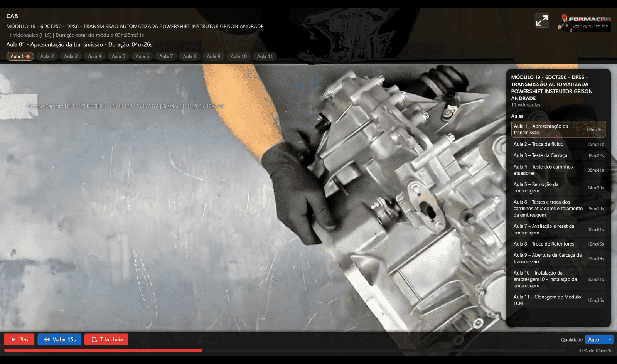617x364 pixels.
Task: Go to the Aula 8 tab
Action: point(190,56)
